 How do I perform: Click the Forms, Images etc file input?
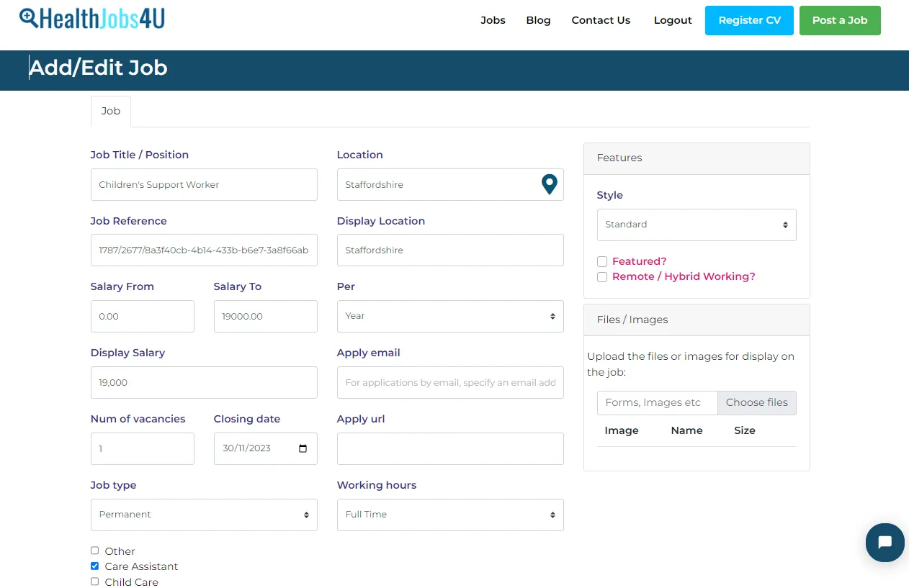[x=657, y=402]
